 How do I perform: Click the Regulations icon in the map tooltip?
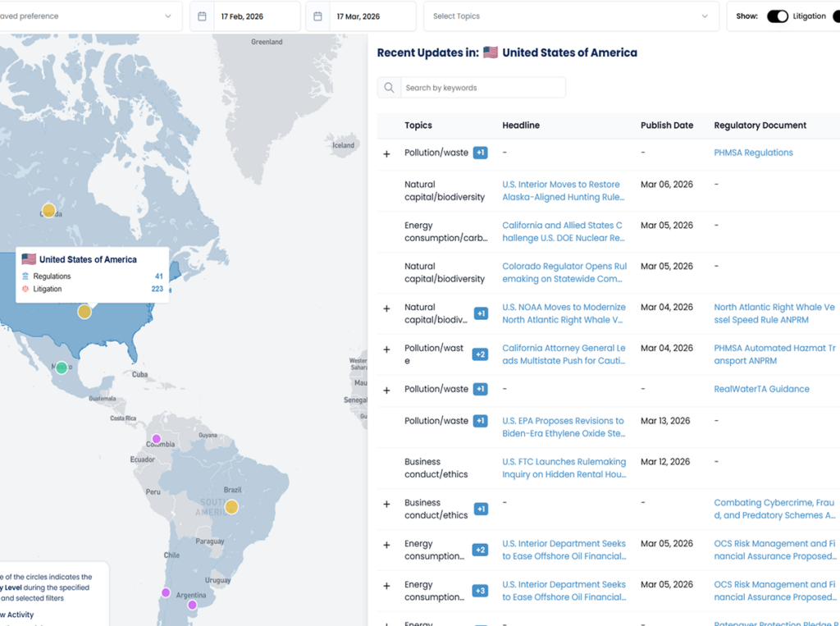[25, 276]
